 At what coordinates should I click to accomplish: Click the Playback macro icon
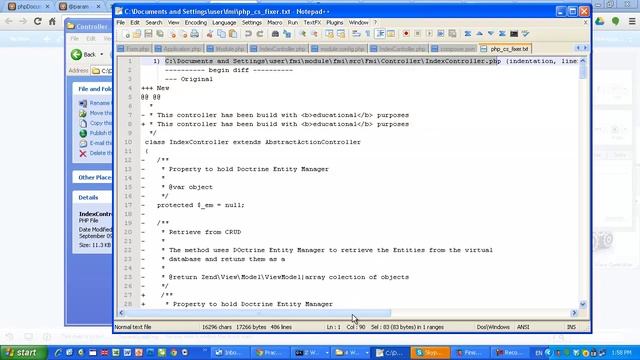429,34
